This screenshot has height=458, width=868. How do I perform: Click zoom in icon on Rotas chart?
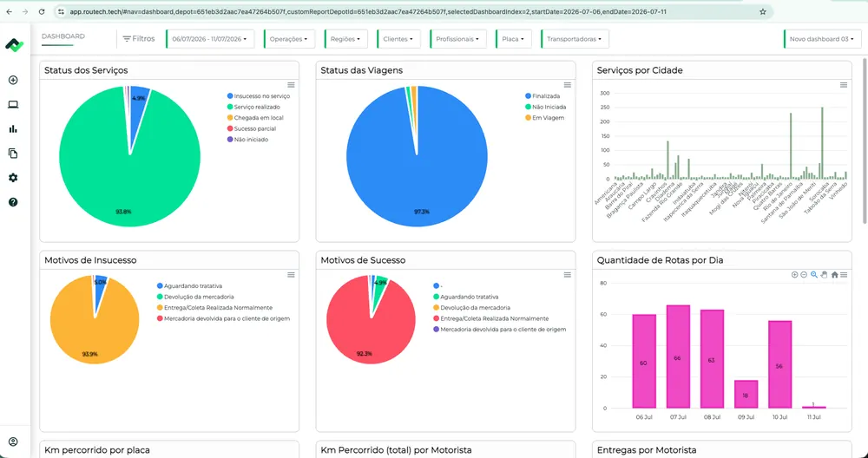point(795,275)
